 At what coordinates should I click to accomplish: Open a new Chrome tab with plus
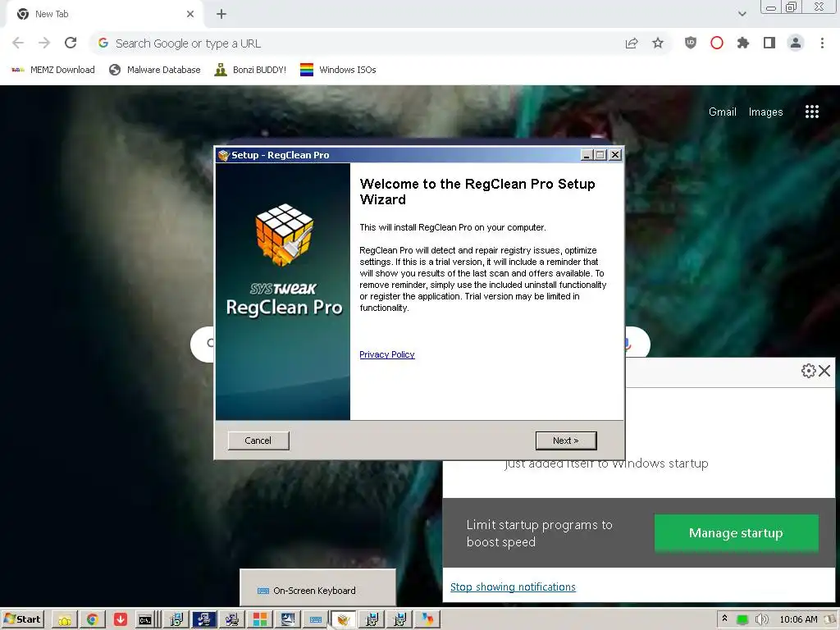pos(221,14)
